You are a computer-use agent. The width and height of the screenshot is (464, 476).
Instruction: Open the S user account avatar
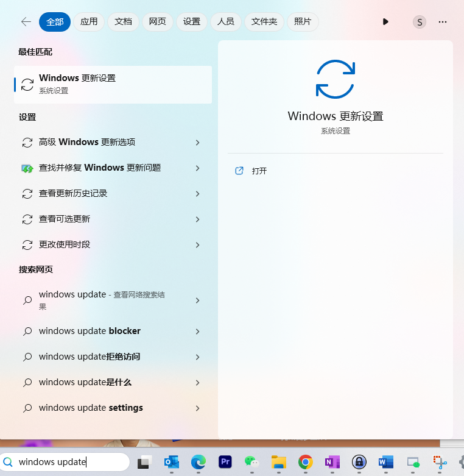click(420, 22)
